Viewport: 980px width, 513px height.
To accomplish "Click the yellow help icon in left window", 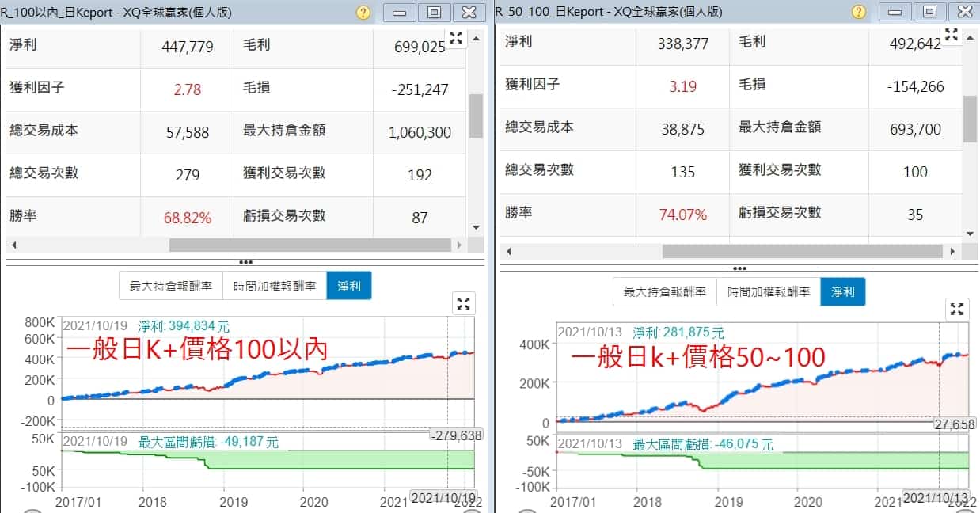I will click(x=363, y=13).
